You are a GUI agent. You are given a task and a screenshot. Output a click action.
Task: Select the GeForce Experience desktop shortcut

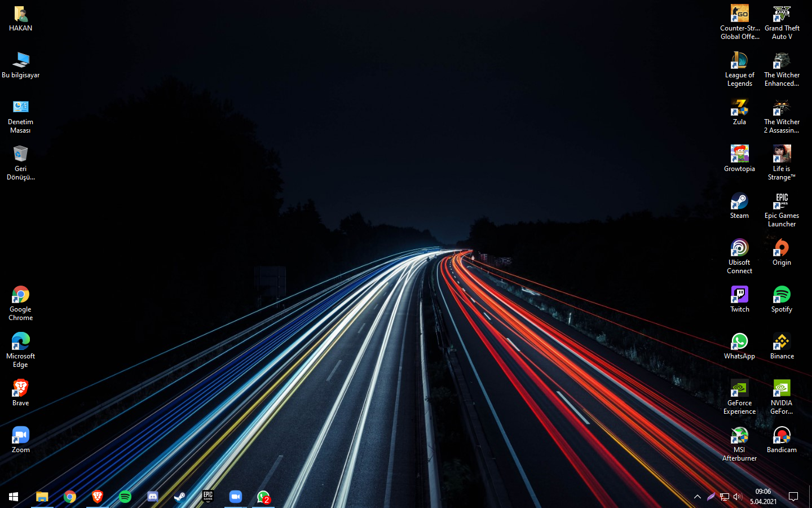[x=740, y=397]
